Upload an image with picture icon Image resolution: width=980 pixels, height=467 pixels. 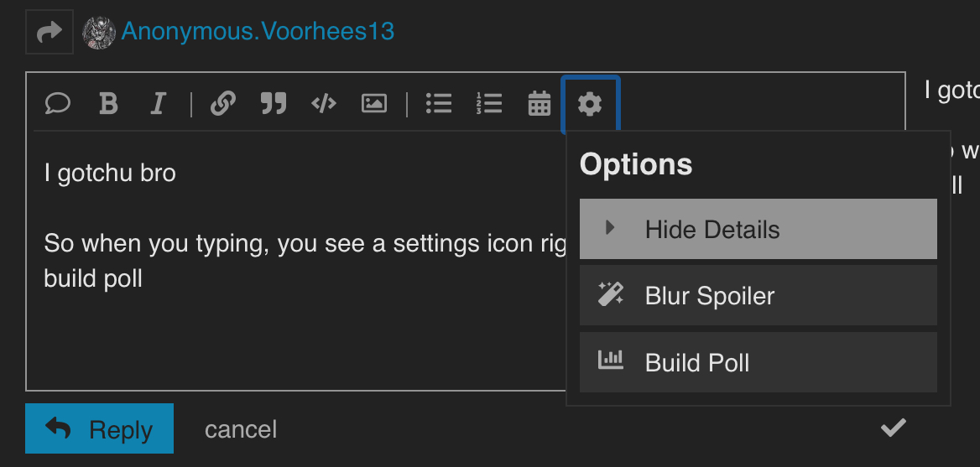coord(374,104)
